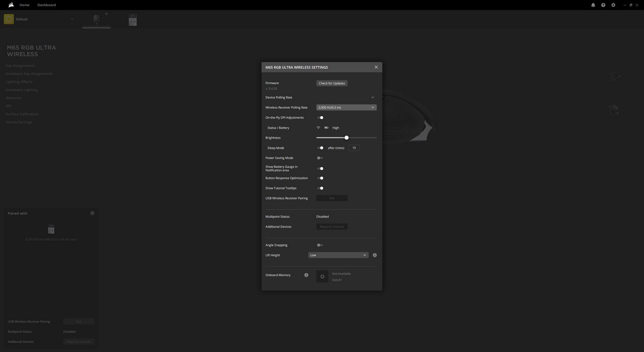
Task: Go to the Home tab
Action: 24,5
